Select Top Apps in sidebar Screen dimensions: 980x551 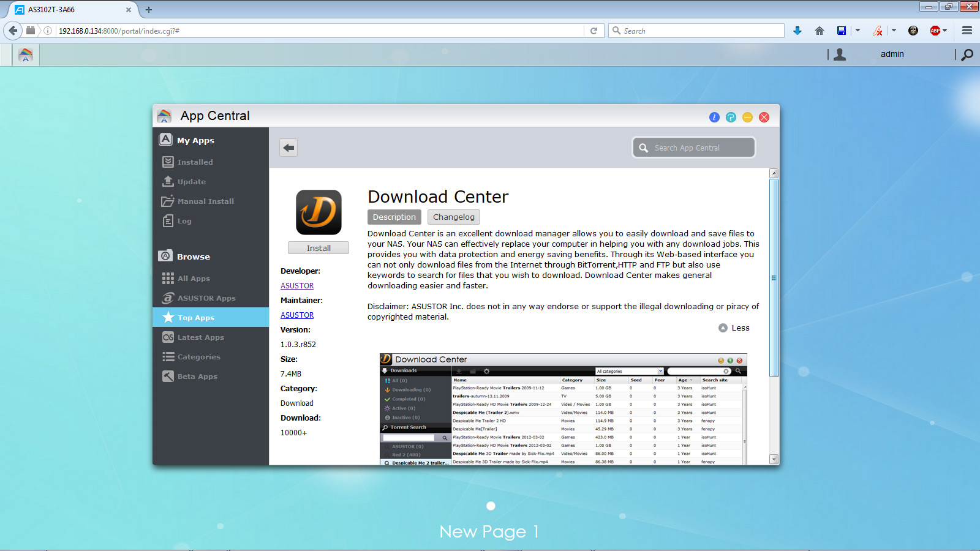(x=210, y=317)
